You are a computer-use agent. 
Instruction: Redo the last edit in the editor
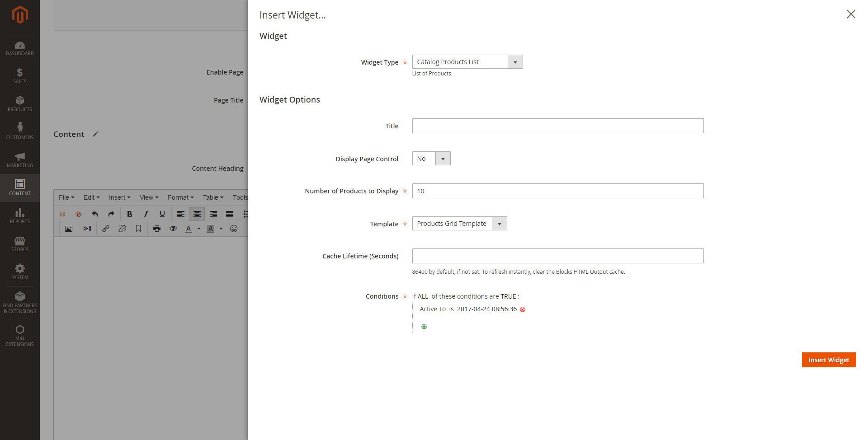coord(111,214)
